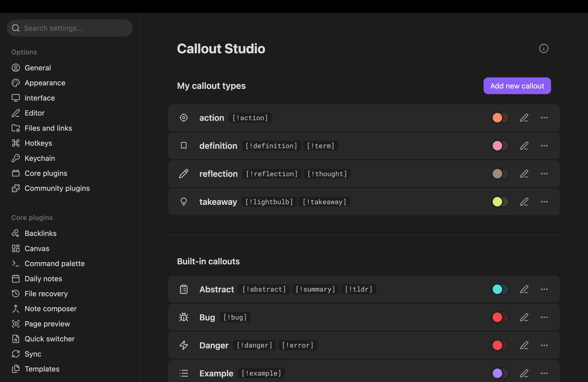Click the search magnifier icon
The height and width of the screenshot is (382, 588).
[x=16, y=28]
